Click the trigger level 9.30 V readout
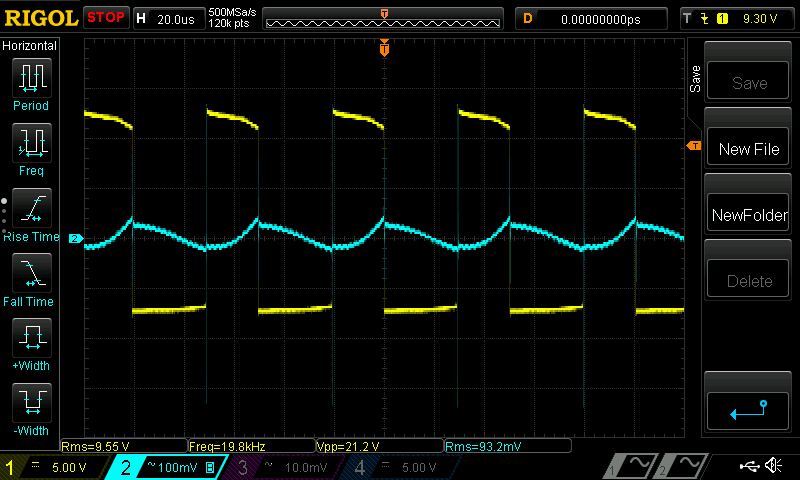The width and height of the screenshot is (800, 480). tap(760, 19)
